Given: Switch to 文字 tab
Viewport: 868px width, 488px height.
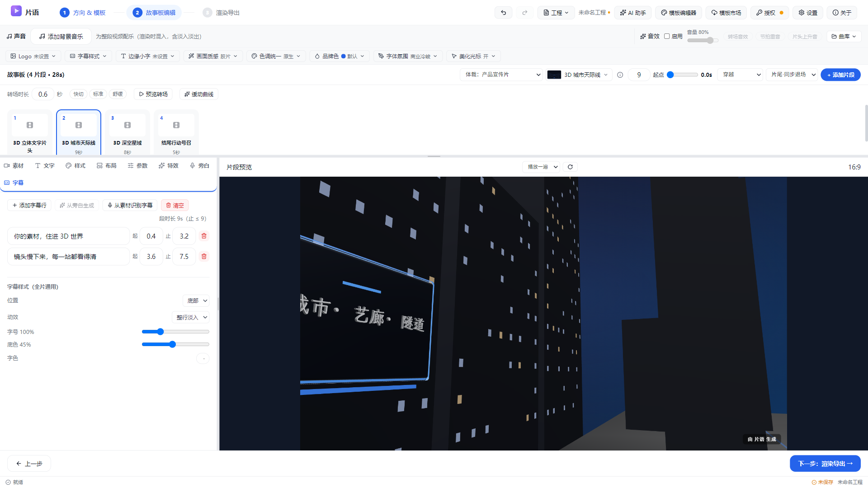Looking at the screenshot, I should [45, 166].
